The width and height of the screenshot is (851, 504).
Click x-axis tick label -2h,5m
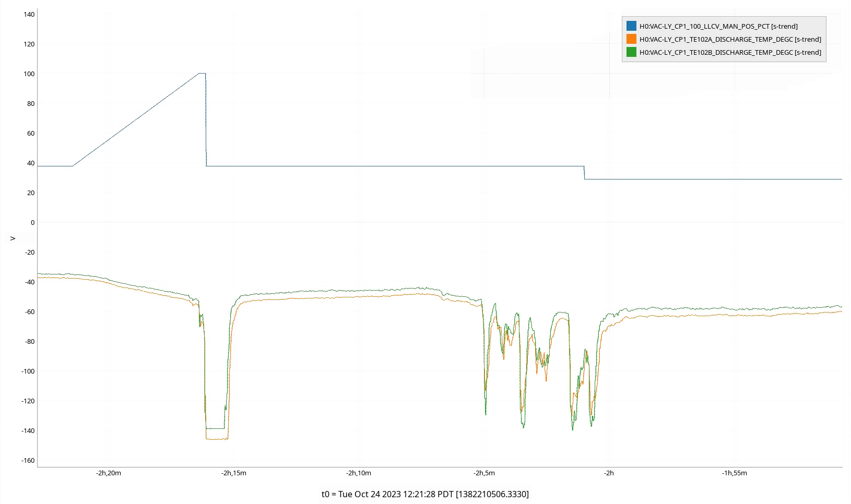coord(484,473)
